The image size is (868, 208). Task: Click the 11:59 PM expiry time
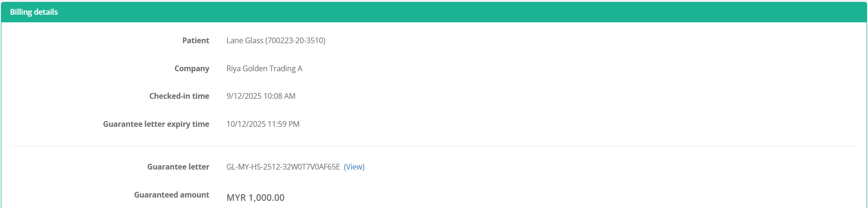(283, 124)
